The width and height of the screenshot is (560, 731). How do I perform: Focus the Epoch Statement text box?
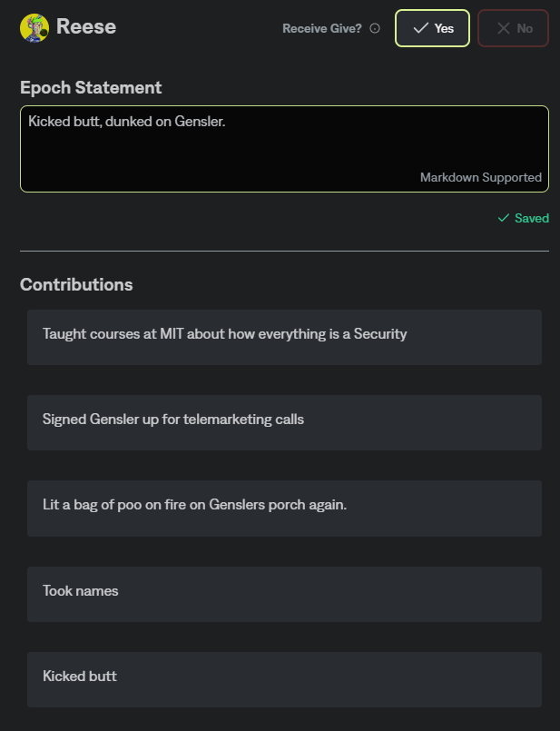pos(283,145)
